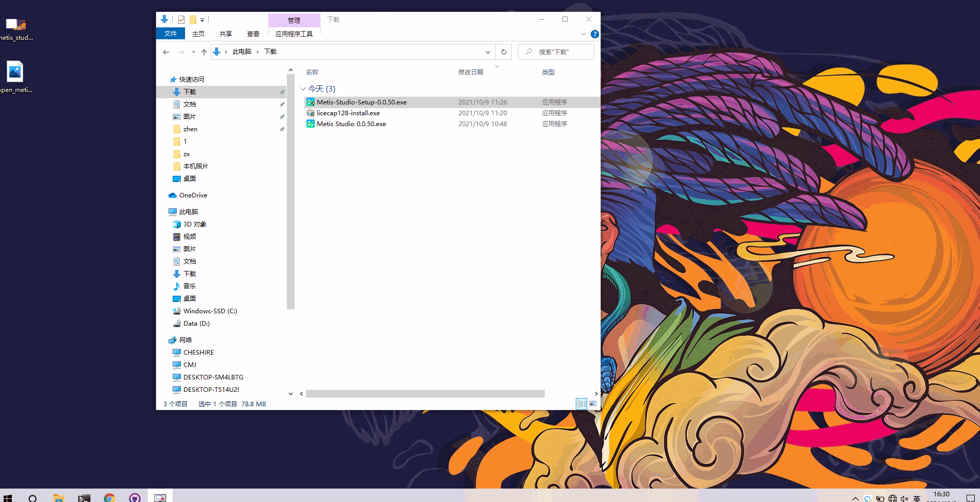Switch to the 查看 ribbon tab
This screenshot has height=502, width=980.
coord(253,34)
